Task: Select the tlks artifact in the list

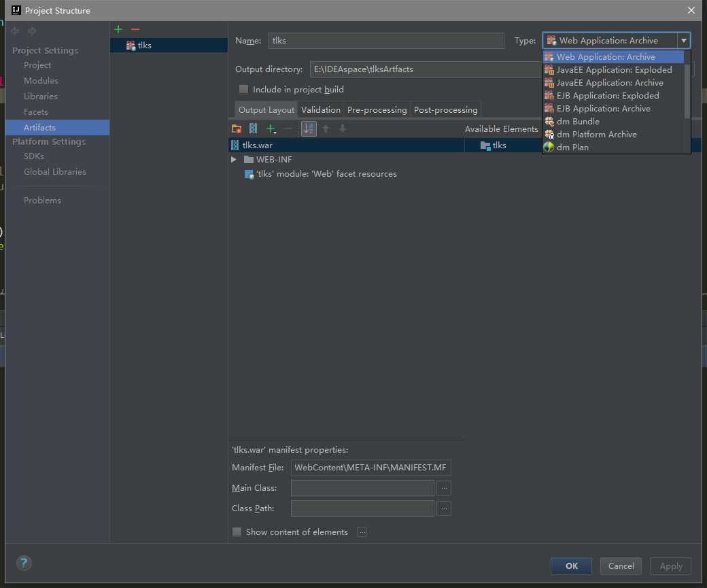Action: 169,45
